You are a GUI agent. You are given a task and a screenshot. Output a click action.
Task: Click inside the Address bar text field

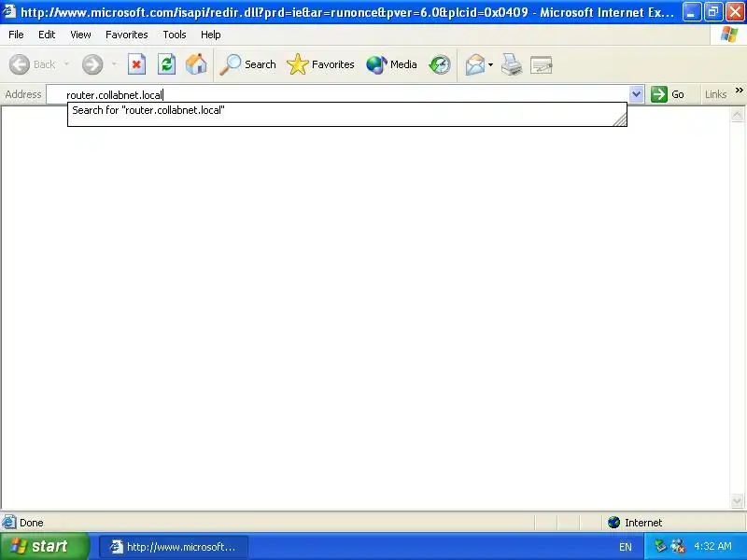click(x=338, y=94)
